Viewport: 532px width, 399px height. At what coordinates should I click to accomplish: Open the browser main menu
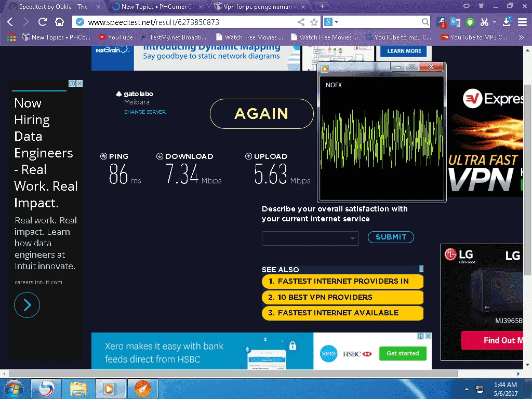pyautogui.click(x=522, y=22)
